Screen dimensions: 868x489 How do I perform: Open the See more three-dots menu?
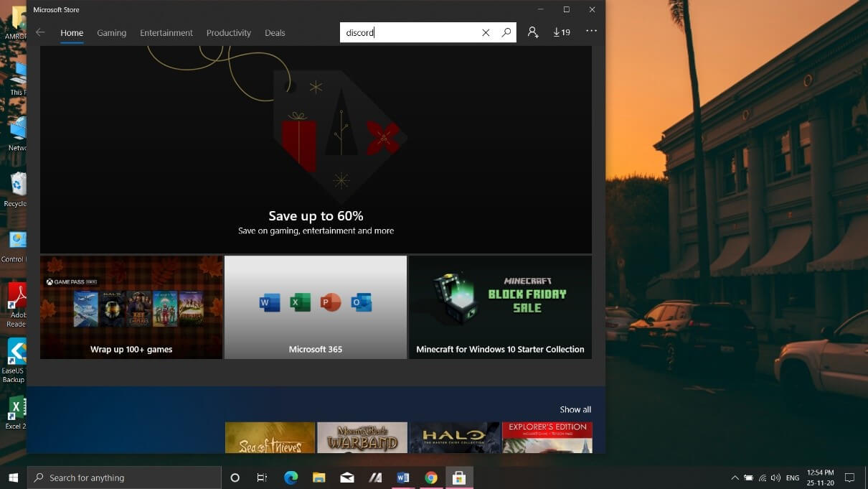point(591,32)
